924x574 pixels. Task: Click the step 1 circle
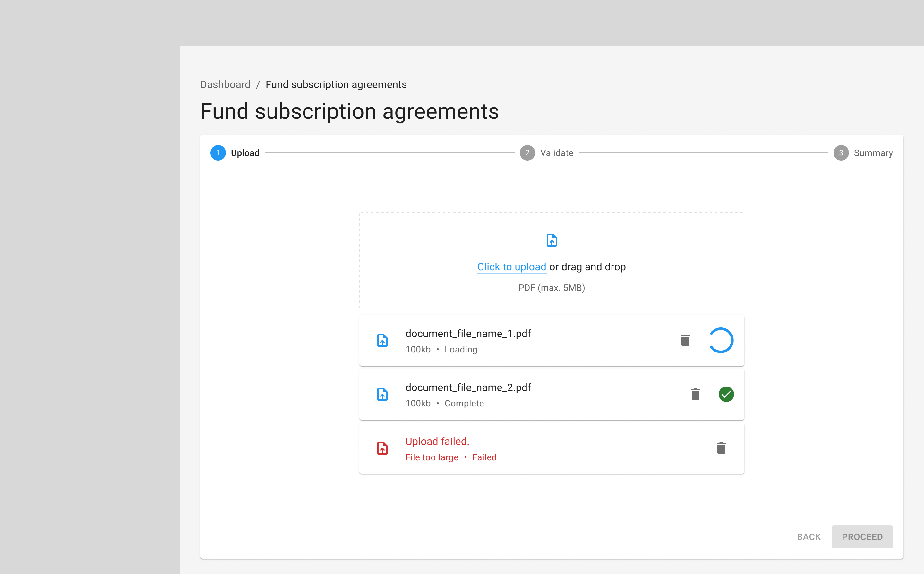(x=218, y=153)
